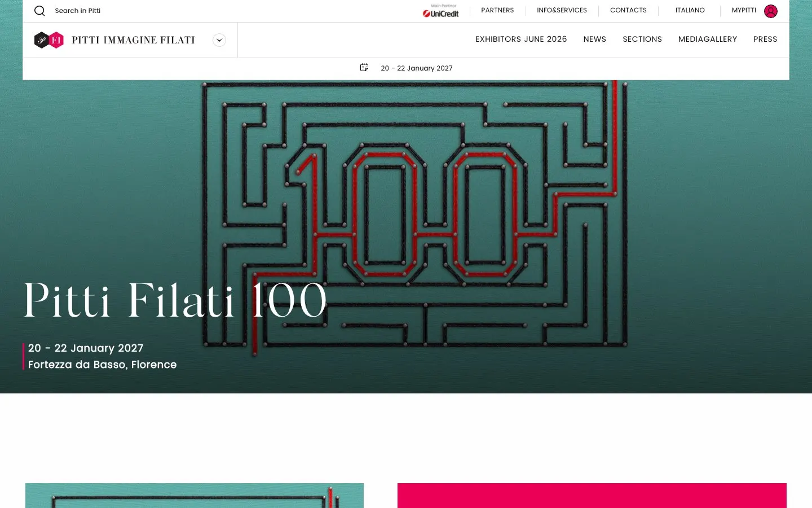812x508 pixels.
Task: Expand the Pitti Immagine Filati fair dropdown
Action: (219, 40)
